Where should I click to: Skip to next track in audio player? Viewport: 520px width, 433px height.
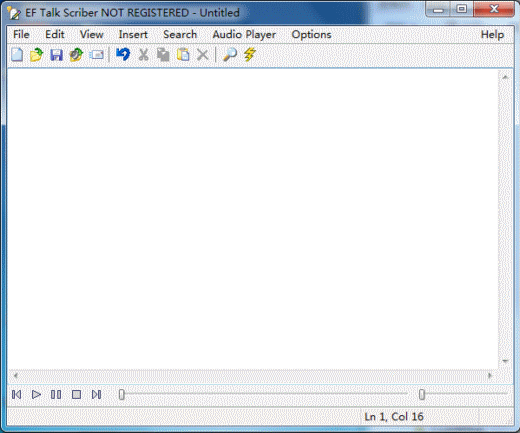[96, 395]
